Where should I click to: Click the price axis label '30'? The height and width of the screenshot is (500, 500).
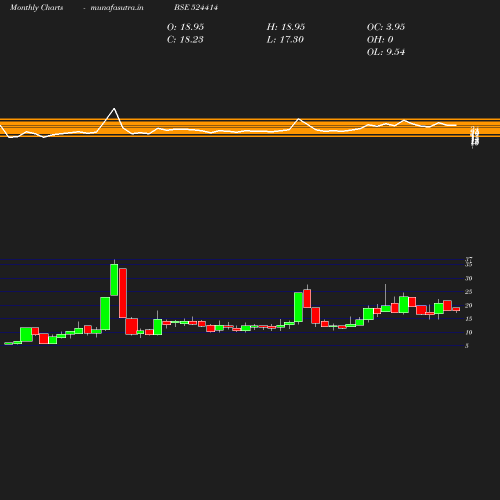click(469, 278)
